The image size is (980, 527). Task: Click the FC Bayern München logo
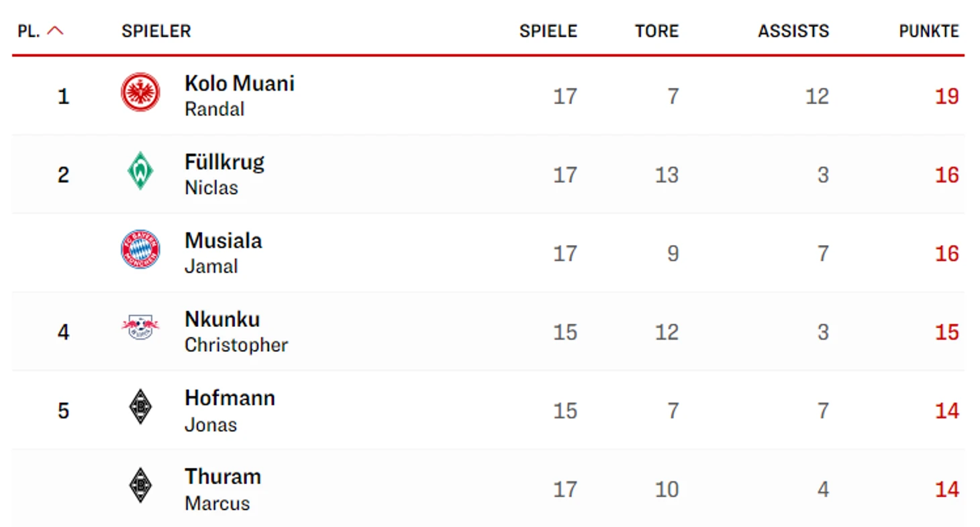pyautogui.click(x=140, y=250)
